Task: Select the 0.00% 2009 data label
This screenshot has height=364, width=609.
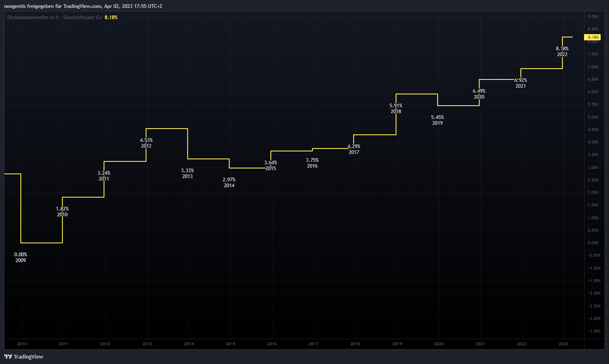Action: pos(21,258)
